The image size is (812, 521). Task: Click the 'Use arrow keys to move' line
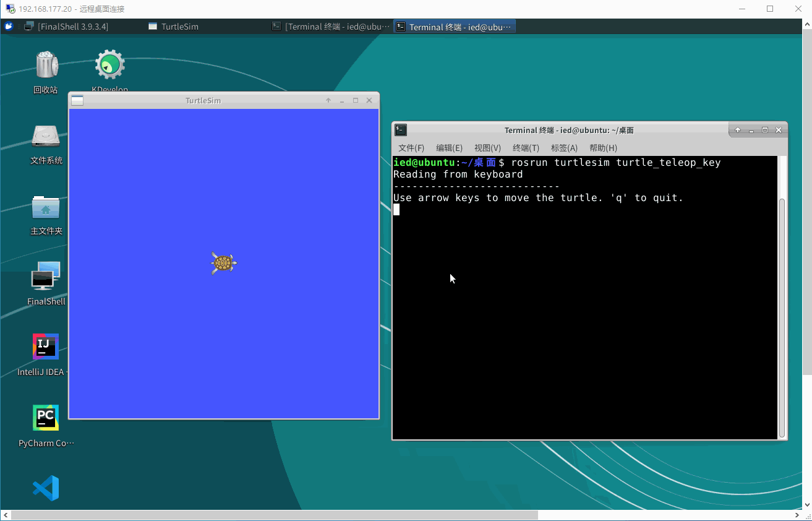point(539,198)
